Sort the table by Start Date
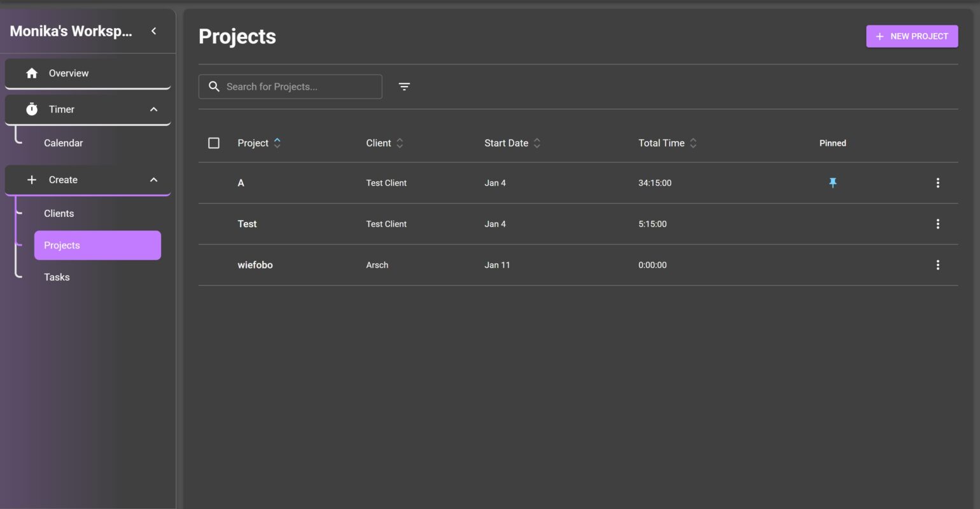980x509 pixels. 536,143
